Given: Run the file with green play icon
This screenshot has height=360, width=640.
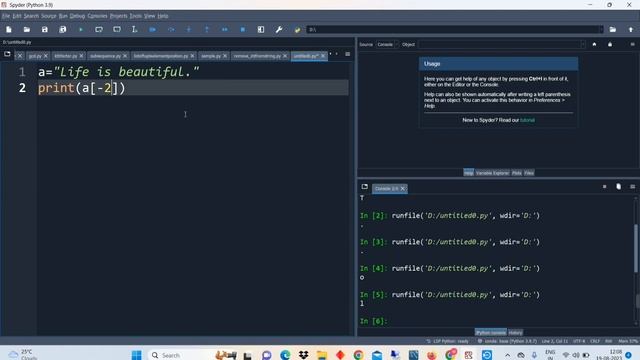Looking at the screenshot, I should pos(81,29).
